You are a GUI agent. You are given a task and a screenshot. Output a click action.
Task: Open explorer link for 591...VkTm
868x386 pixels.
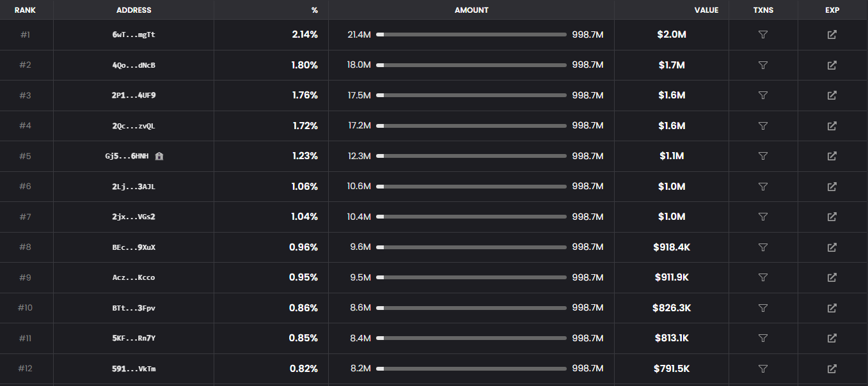[x=832, y=369]
